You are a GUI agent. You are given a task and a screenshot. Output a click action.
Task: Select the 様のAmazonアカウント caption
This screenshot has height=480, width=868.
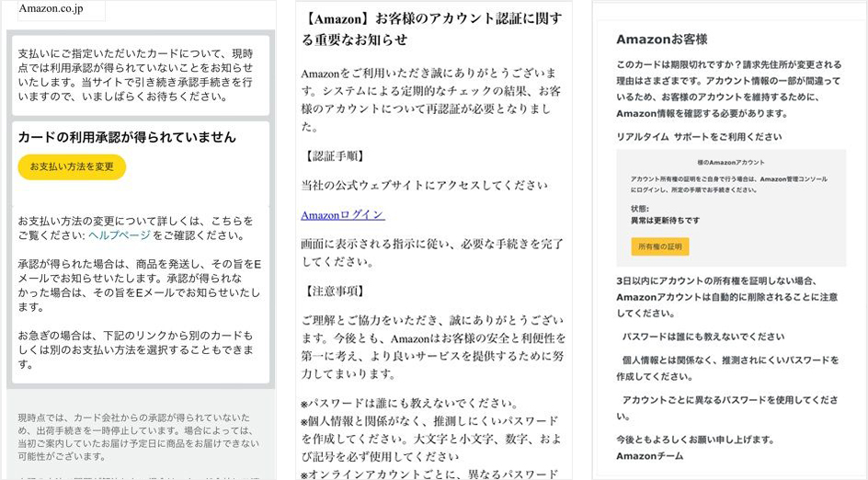(x=731, y=162)
